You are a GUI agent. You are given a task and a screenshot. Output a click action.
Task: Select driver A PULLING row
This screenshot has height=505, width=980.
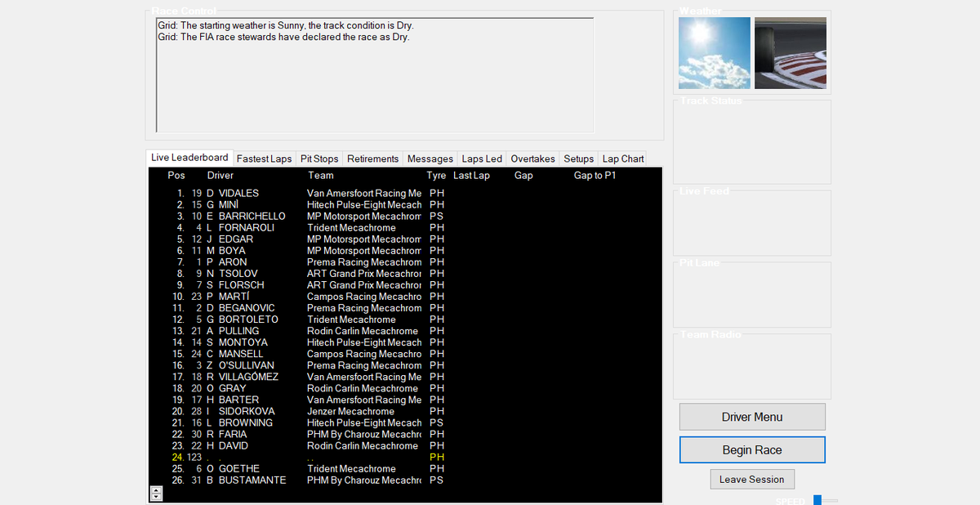(405, 330)
